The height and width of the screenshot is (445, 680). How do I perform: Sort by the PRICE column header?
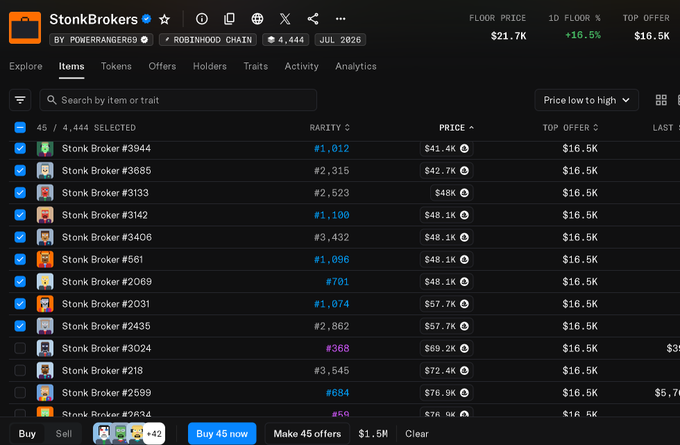(x=456, y=128)
